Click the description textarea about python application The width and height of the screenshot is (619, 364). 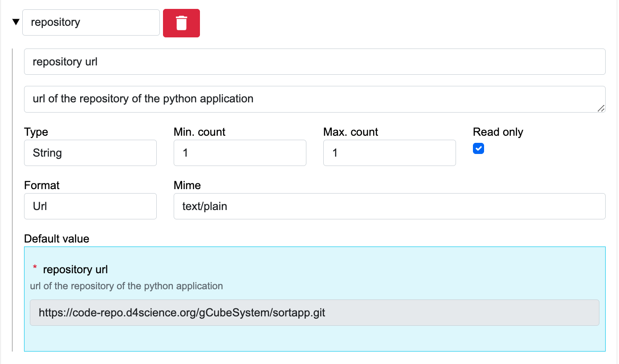tap(314, 99)
